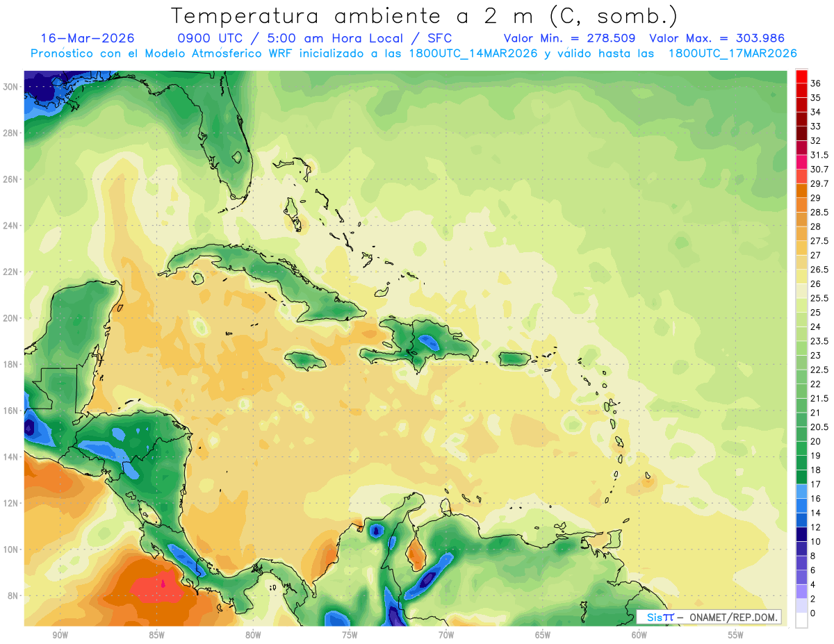Click the "16N" latitude label

(x=10, y=411)
